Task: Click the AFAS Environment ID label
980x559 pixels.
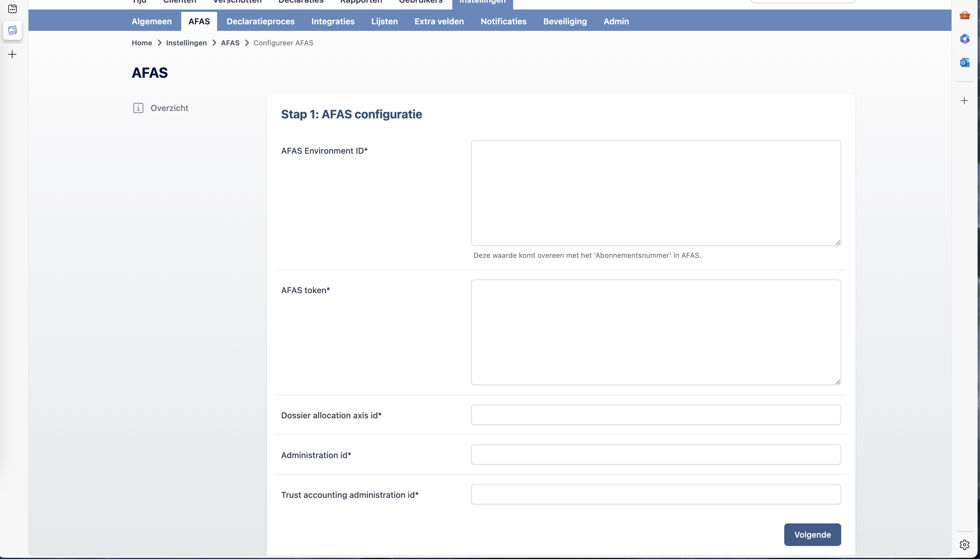Action: tap(324, 151)
